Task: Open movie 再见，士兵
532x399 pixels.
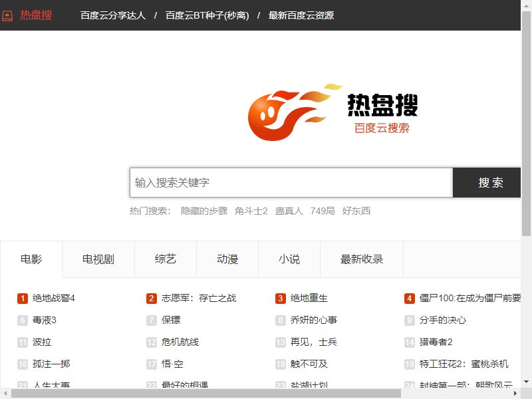Action: point(314,342)
